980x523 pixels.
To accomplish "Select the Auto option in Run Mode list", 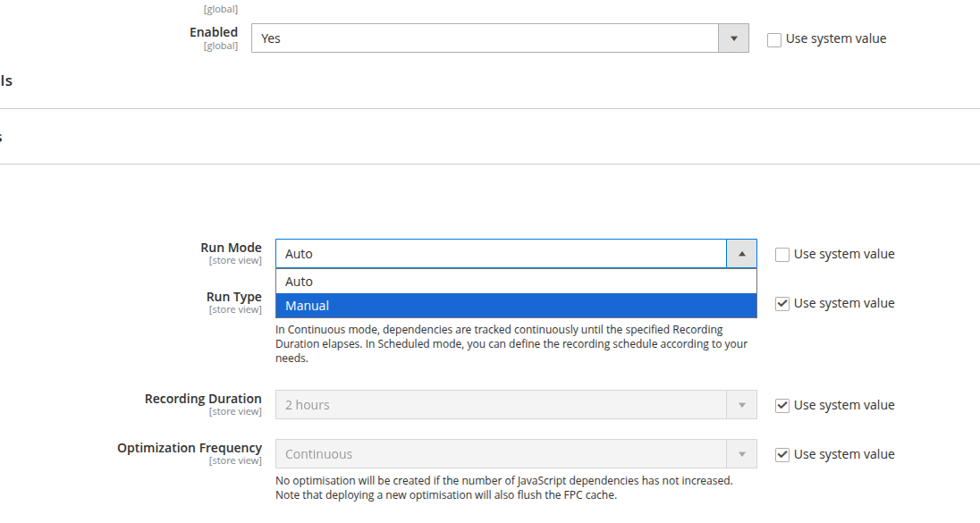I will (x=516, y=282).
